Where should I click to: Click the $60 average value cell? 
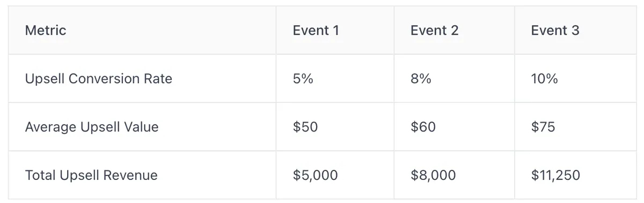[423, 127]
